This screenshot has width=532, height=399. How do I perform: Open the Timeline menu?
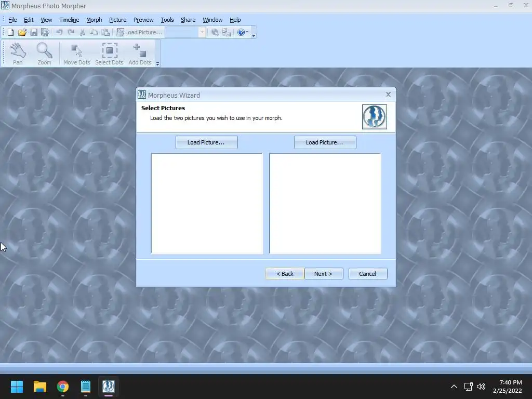[69, 20]
